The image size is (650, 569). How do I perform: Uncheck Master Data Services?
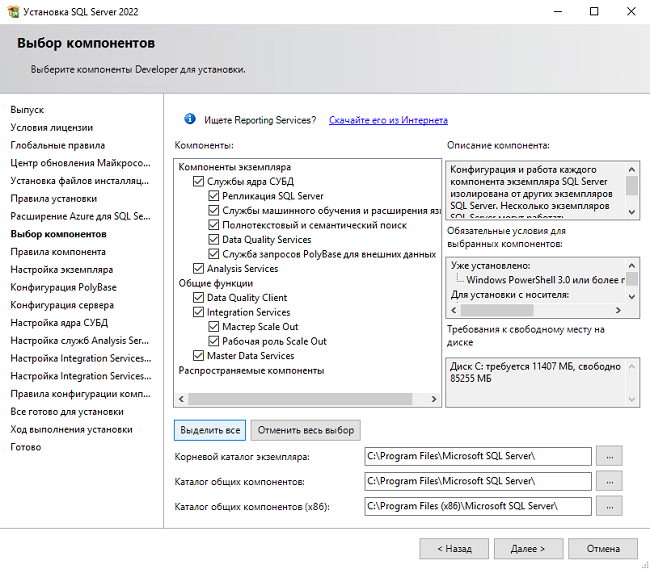tap(199, 356)
